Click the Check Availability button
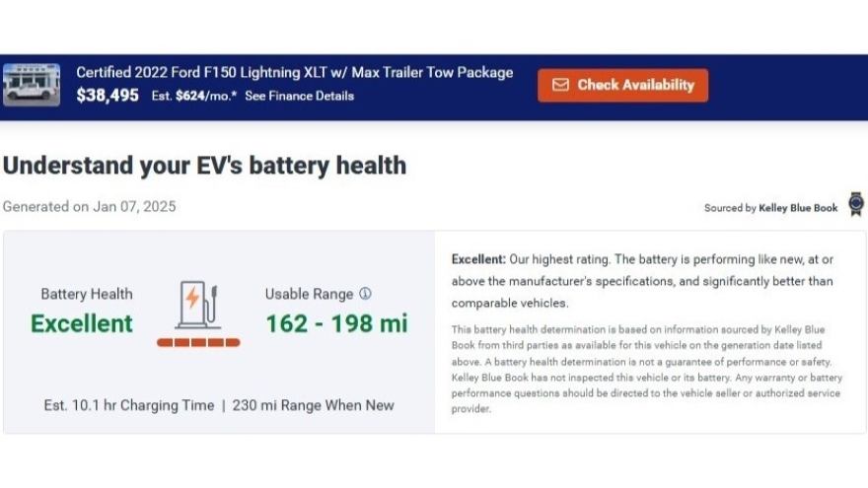Viewport: 868px width, 488px height. pyautogui.click(x=622, y=85)
